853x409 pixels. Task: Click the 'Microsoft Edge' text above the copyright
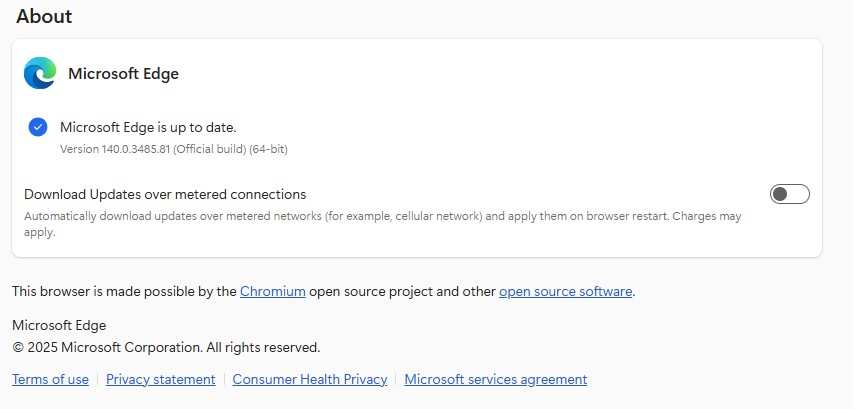coord(59,325)
